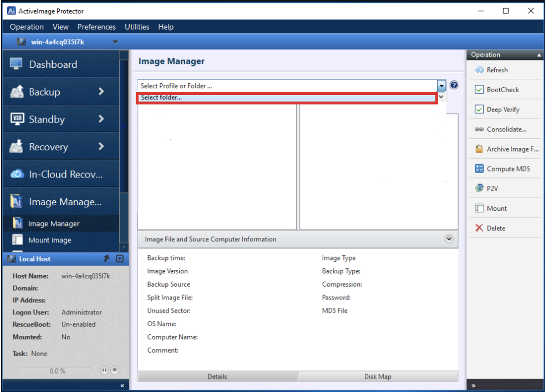The height and width of the screenshot is (392, 545).
Task: Open help with the question mark icon
Action: [x=454, y=85]
